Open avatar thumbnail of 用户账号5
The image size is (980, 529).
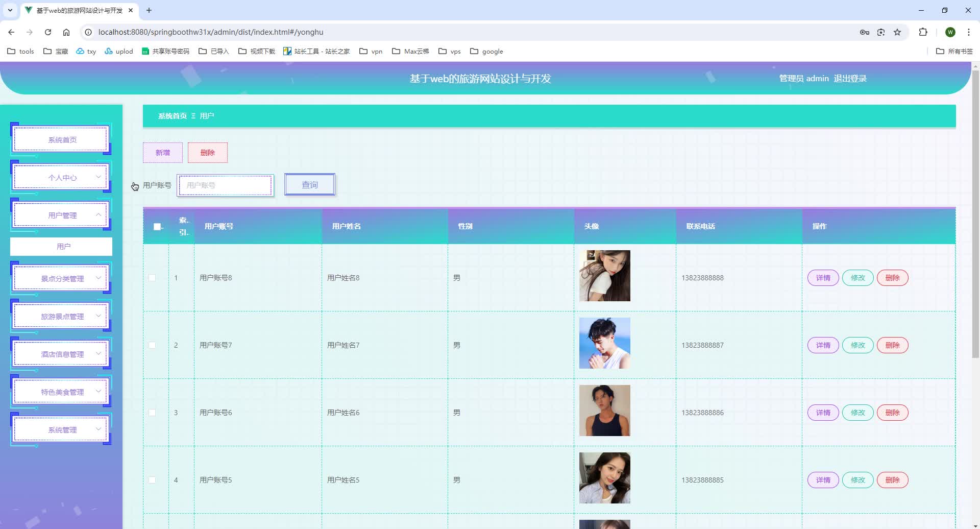pyautogui.click(x=604, y=478)
